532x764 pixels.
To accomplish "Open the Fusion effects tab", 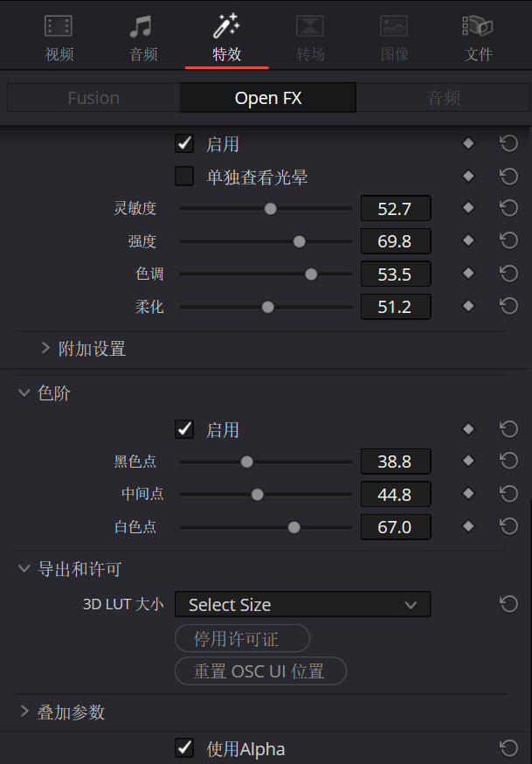I will [x=93, y=98].
